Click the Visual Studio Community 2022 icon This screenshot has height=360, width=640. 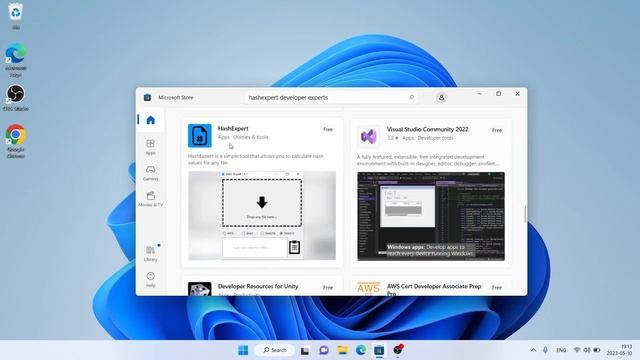[369, 136]
